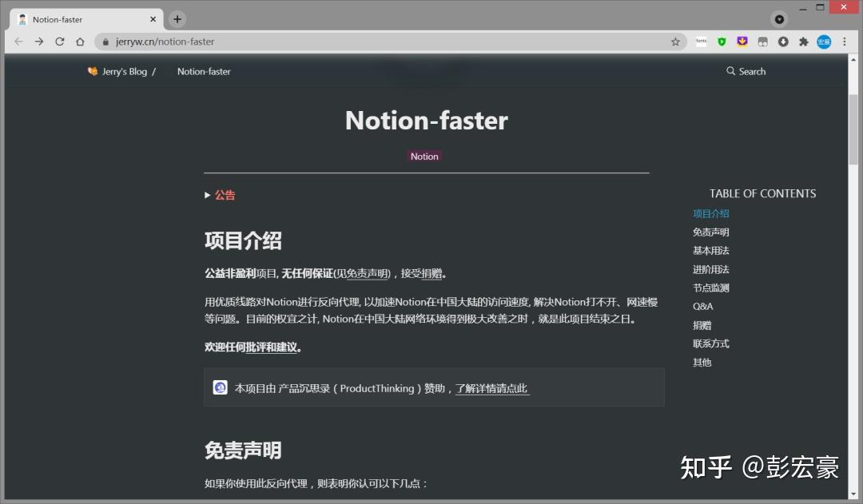Click the underlined 免责声明 link in the intro
863x504 pixels.
click(365, 273)
